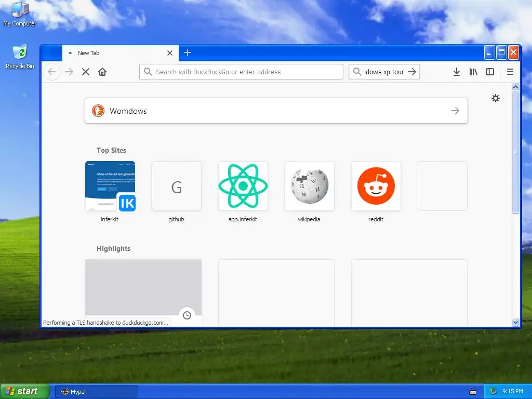This screenshot has height=399, width=532.
Task: Click the Top Sites heading
Action: tap(111, 150)
